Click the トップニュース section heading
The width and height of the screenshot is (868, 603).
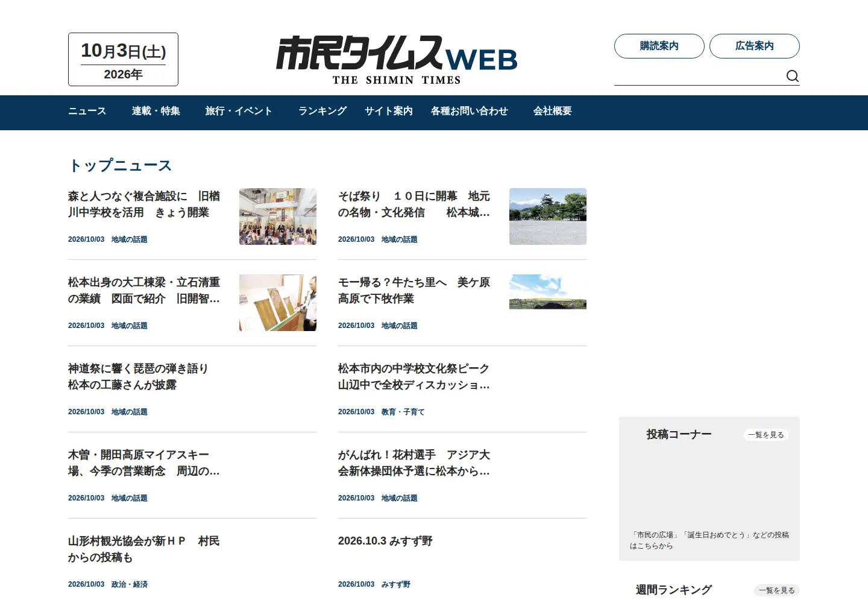(120, 165)
